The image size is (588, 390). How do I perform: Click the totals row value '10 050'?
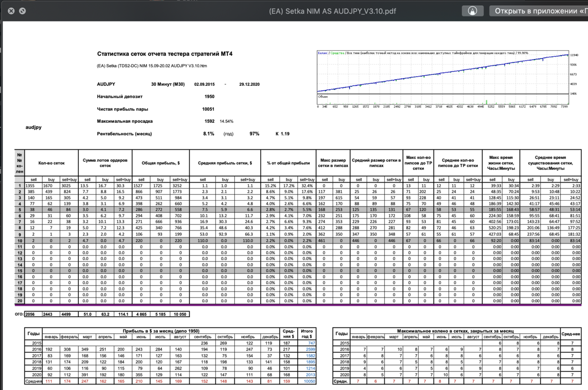[x=179, y=314]
